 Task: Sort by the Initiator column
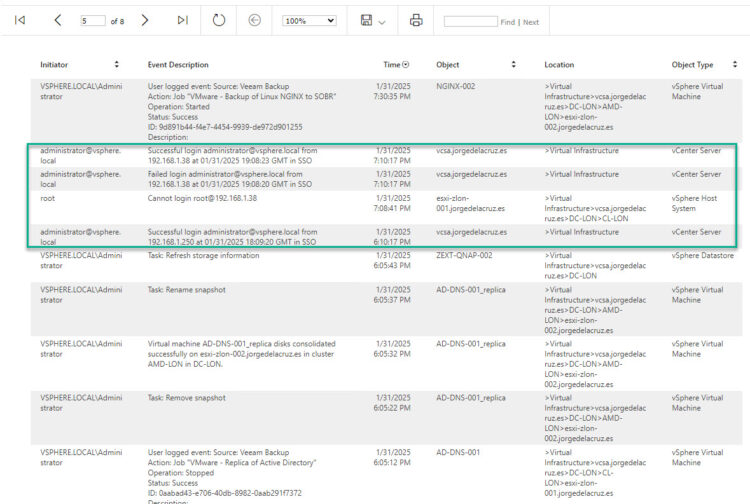coord(116,65)
